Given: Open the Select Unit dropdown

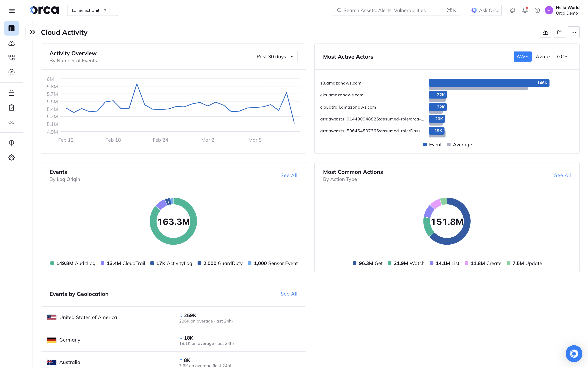Looking at the screenshot, I should [x=92, y=10].
